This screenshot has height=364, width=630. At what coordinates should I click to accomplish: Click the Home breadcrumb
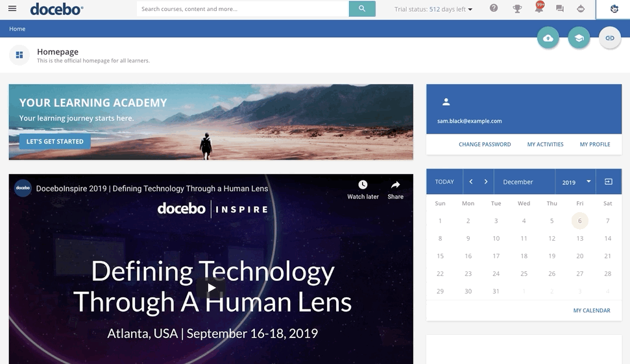point(18,29)
